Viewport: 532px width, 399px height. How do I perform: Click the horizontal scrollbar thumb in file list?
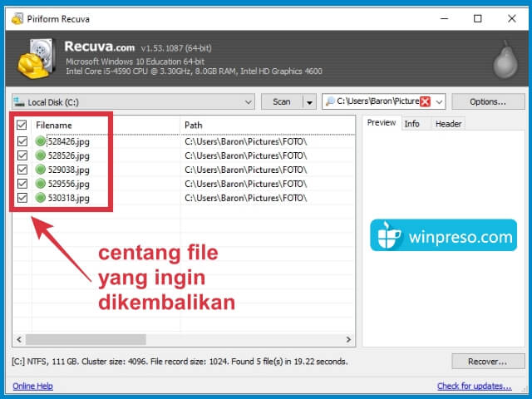[86, 339]
